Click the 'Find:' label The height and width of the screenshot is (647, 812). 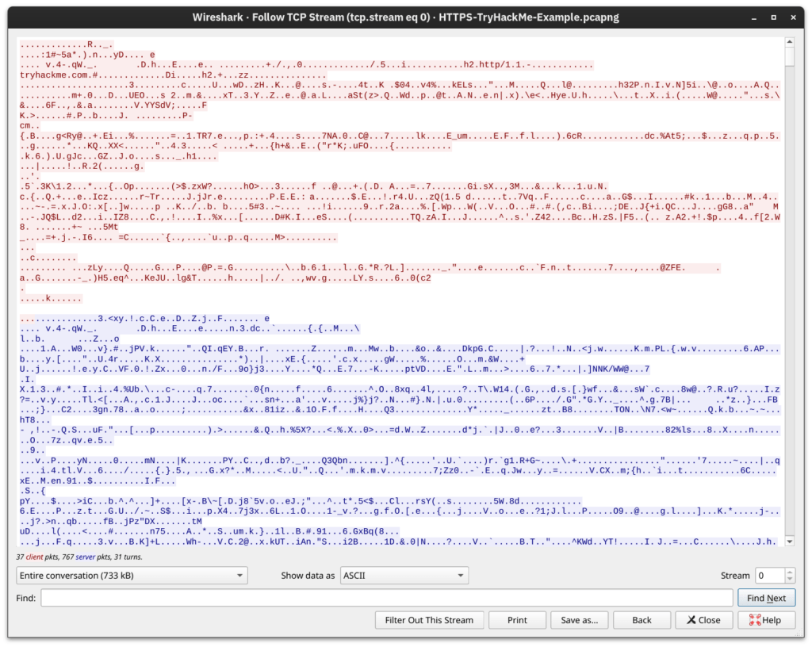tap(26, 598)
